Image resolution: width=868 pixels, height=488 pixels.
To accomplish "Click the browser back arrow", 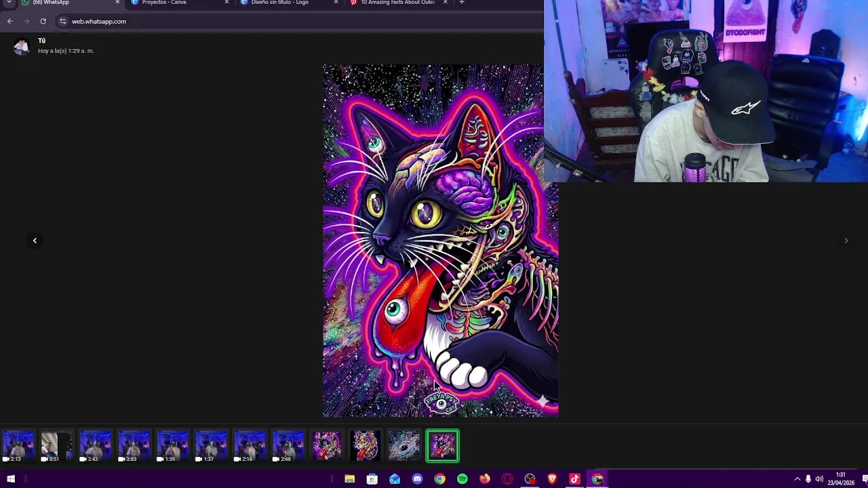I will pos(10,21).
